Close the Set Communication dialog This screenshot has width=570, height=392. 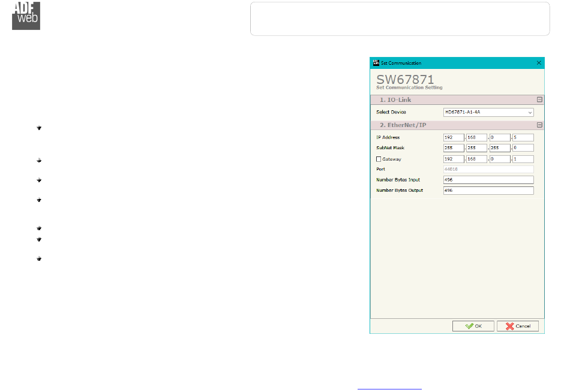[539, 63]
